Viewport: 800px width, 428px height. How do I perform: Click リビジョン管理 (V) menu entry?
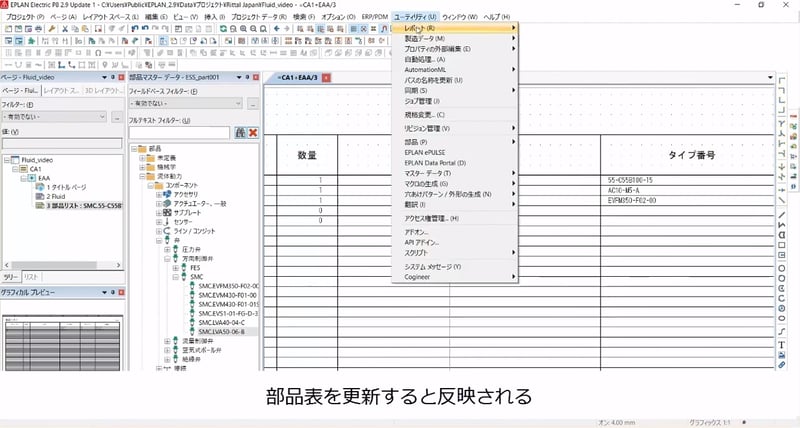(x=455, y=129)
